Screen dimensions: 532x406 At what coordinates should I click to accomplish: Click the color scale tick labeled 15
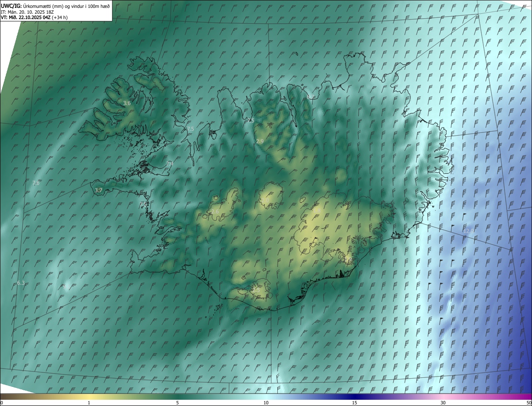355,403
